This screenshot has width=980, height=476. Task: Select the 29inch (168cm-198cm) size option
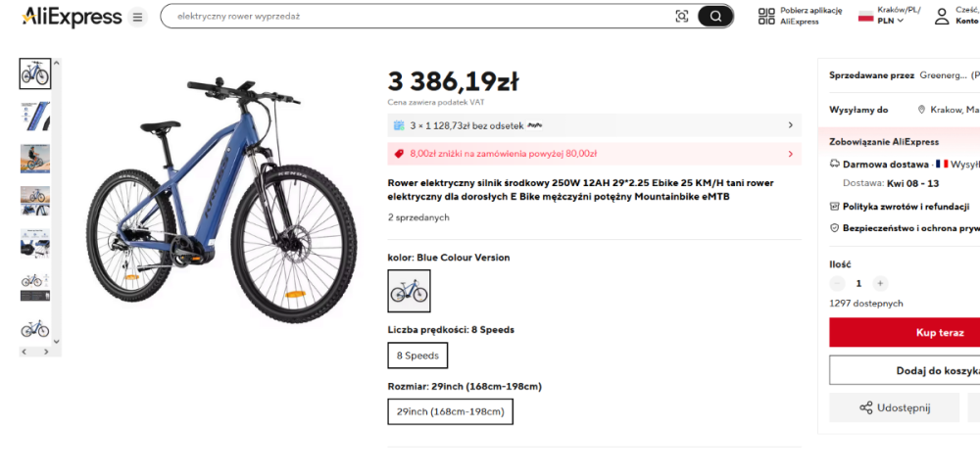[x=450, y=412]
